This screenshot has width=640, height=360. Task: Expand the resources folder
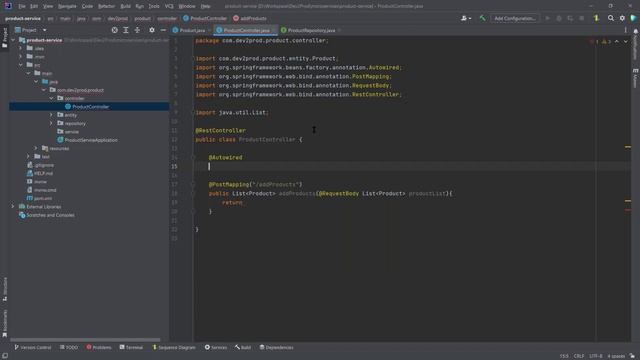pos(36,148)
